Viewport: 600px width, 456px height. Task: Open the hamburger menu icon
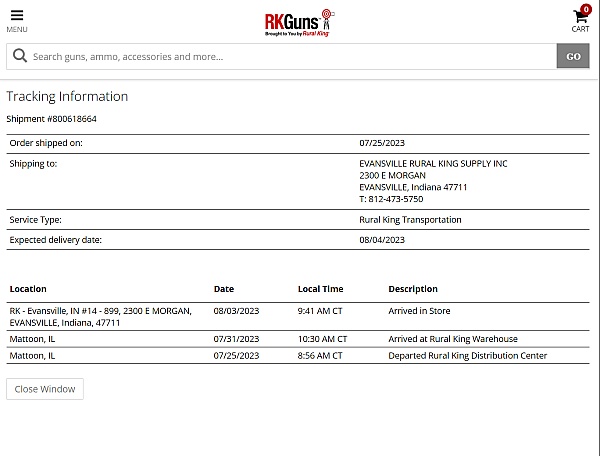(17, 15)
